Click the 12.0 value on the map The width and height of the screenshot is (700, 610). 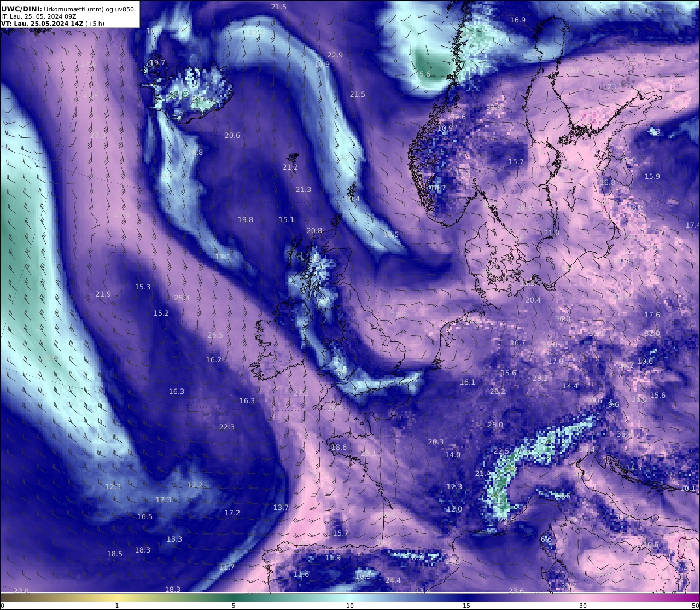tap(454, 509)
